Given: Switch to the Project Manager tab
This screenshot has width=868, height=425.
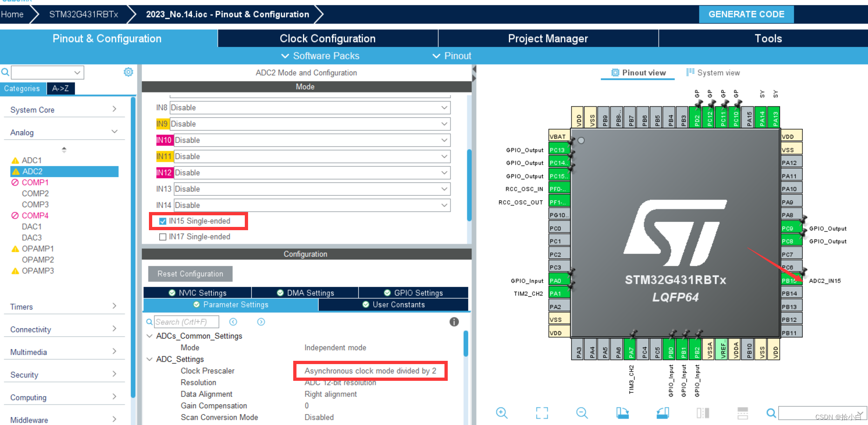Looking at the screenshot, I should click(x=548, y=39).
